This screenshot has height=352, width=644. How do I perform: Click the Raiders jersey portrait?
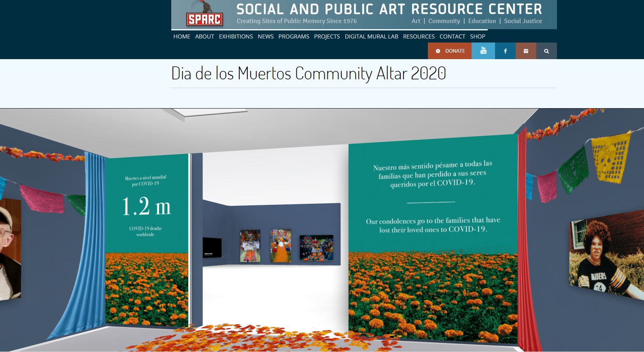click(606, 257)
